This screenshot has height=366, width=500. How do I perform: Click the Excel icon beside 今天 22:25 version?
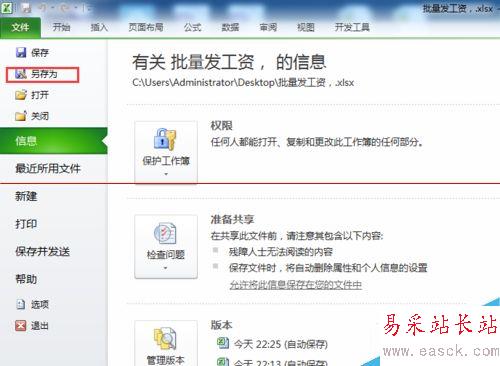click(x=223, y=343)
